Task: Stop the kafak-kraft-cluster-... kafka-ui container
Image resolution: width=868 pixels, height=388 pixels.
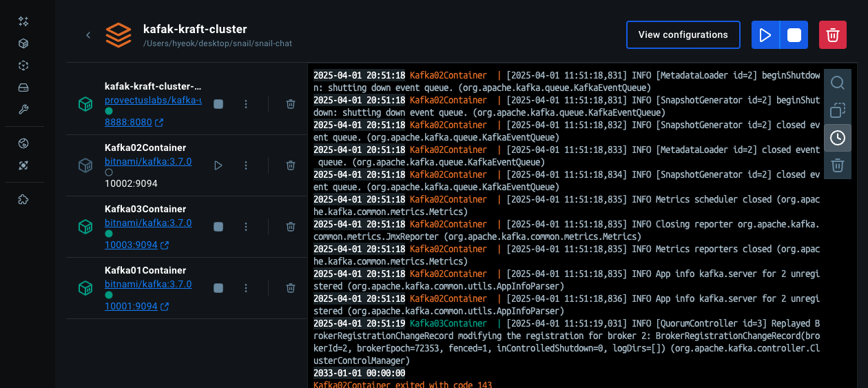Action: coord(218,104)
